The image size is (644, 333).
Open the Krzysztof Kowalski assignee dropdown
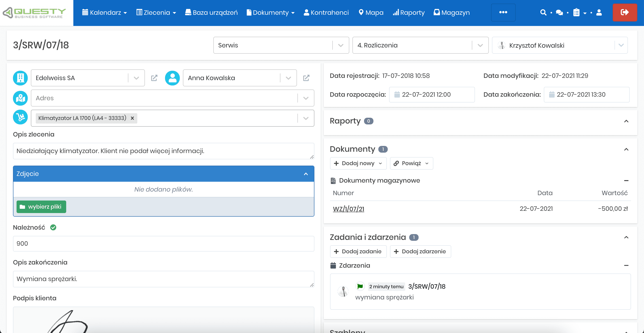(560, 45)
